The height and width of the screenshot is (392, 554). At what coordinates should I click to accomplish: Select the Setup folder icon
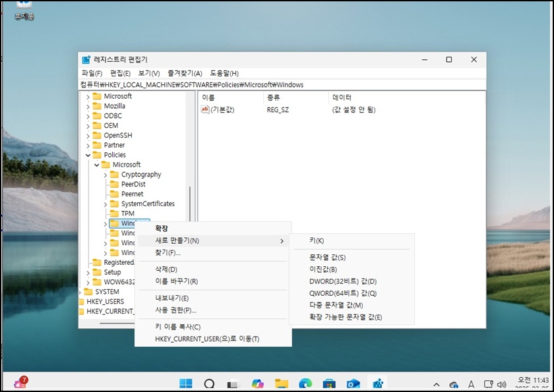click(97, 272)
